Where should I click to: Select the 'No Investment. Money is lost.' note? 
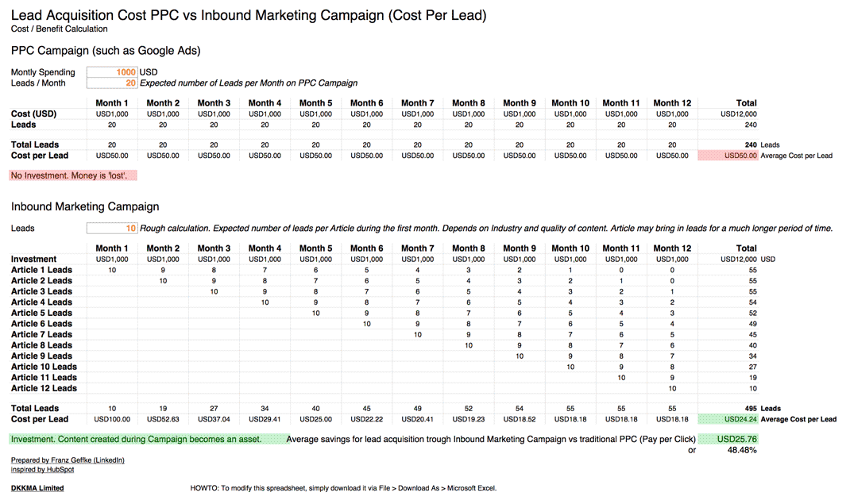click(x=72, y=175)
